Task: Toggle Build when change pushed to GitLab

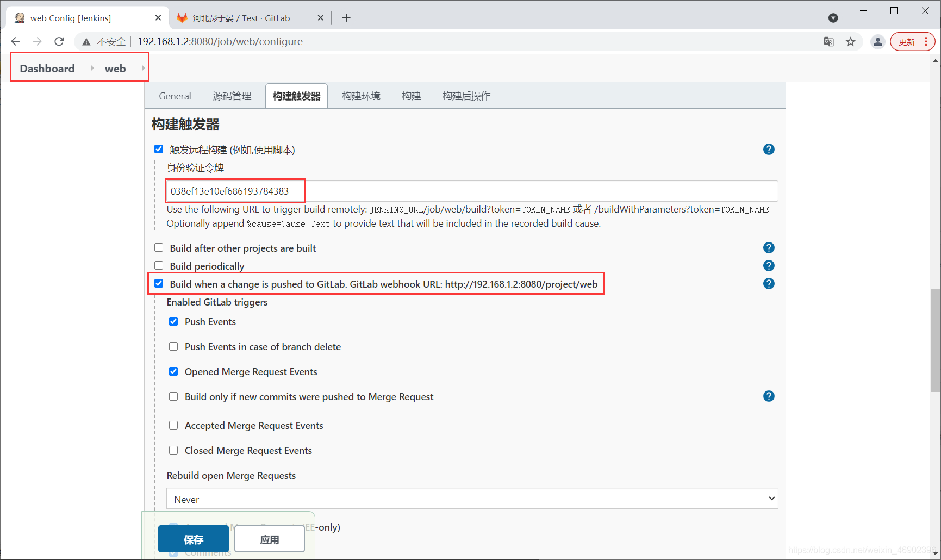Action: pos(159,283)
